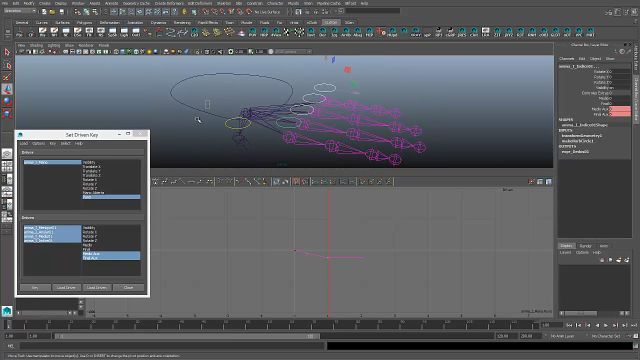Click the Load Driver button
The height and width of the screenshot is (360, 640).
coord(66,288)
